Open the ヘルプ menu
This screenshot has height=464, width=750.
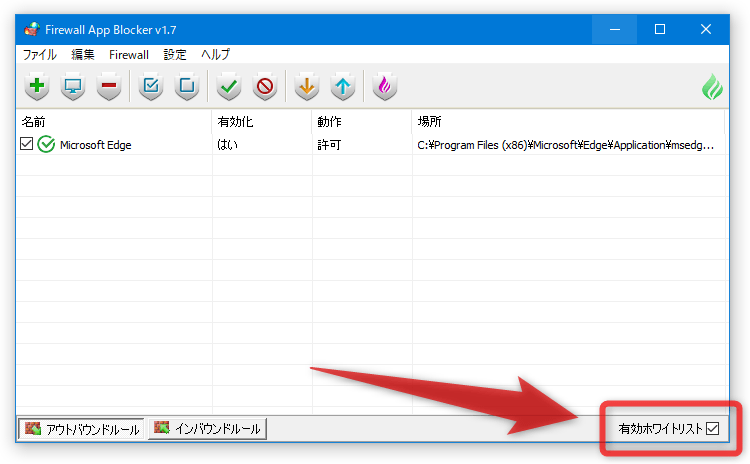click(215, 55)
